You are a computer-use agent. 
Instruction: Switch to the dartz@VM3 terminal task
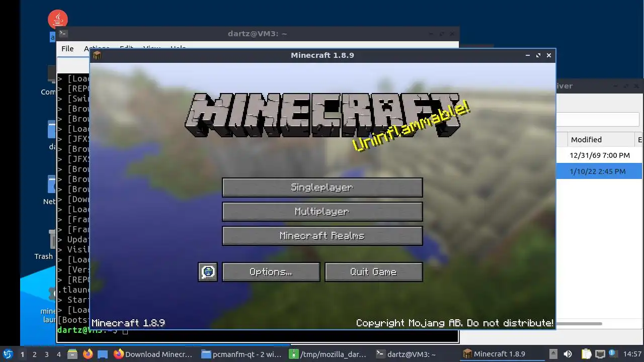[416, 354]
